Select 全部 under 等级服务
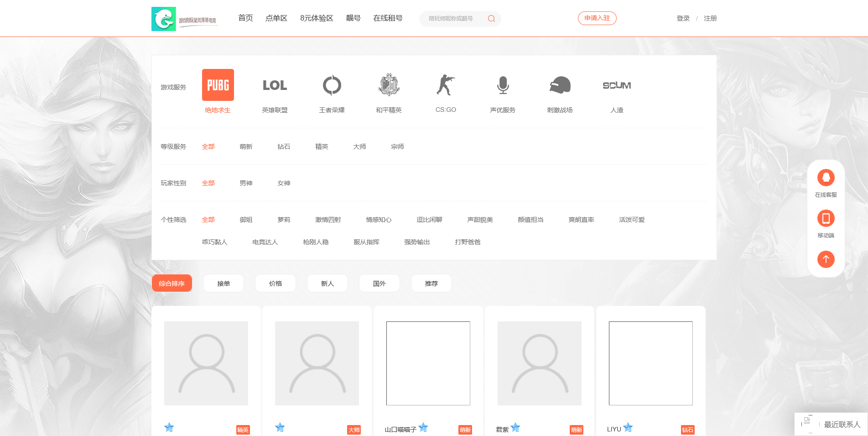Image resolution: width=868 pixels, height=436 pixels. pyautogui.click(x=208, y=147)
